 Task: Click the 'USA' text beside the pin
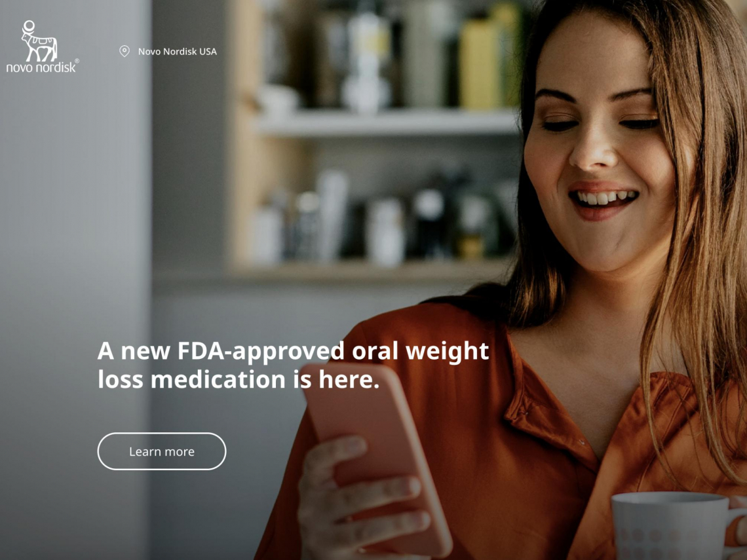tap(208, 52)
